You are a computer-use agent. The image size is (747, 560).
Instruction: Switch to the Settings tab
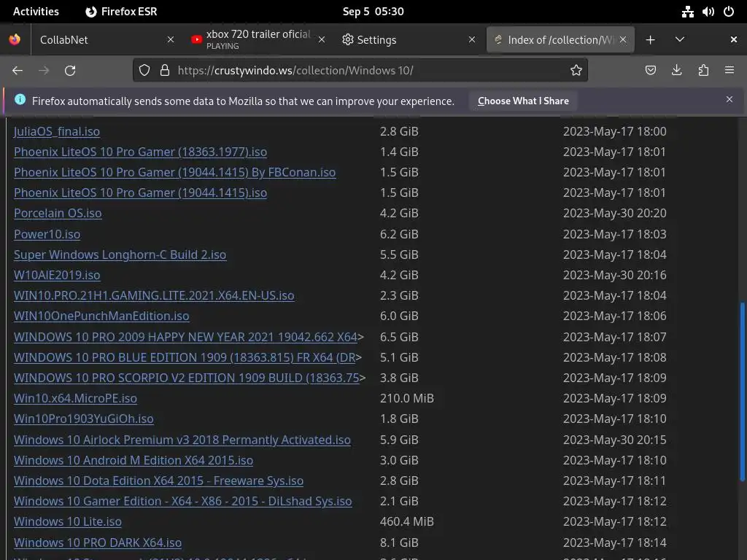pyautogui.click(x=409, y=40)
